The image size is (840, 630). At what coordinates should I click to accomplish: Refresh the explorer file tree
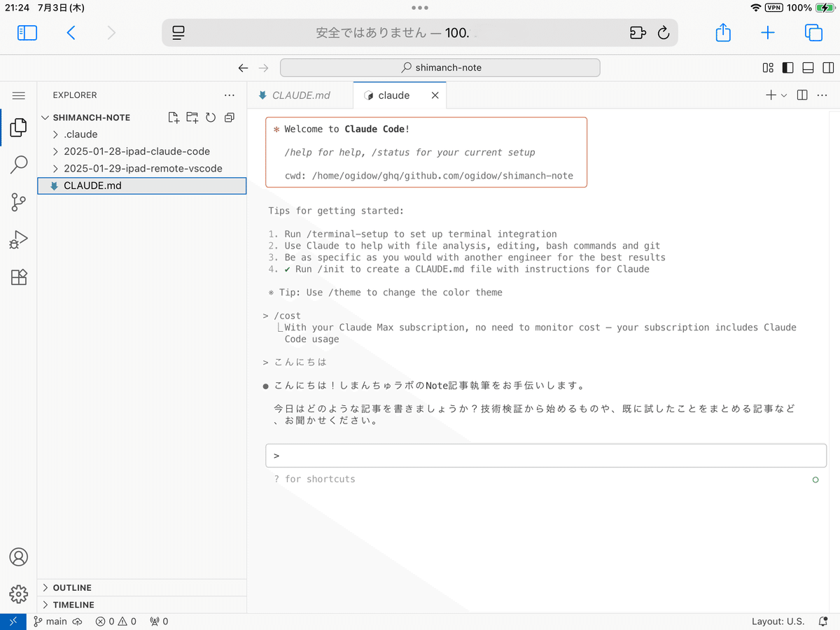[x=211, y=117]
